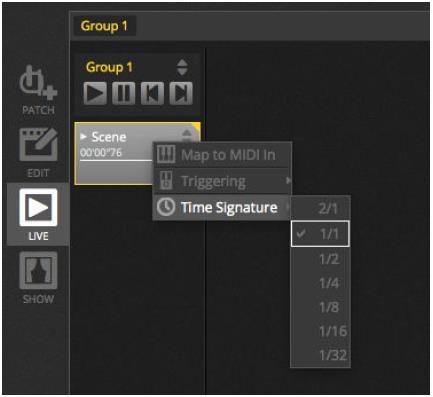
Task: Set time signature to 2/1
Action: (x=320, y=208)
